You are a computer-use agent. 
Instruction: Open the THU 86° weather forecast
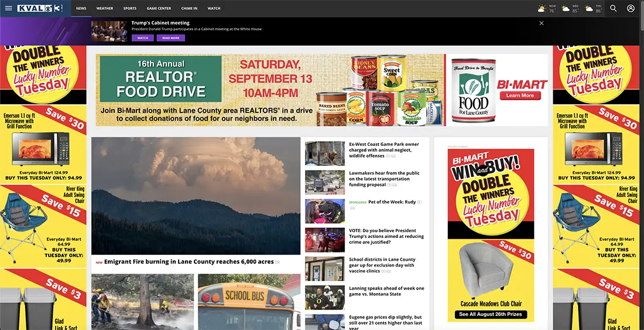[594, 8]
